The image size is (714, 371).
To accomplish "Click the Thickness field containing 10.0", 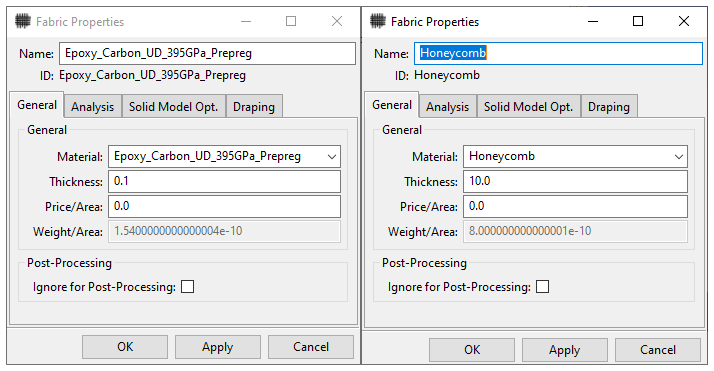I will pyautogui.click(x=575, y=181).
